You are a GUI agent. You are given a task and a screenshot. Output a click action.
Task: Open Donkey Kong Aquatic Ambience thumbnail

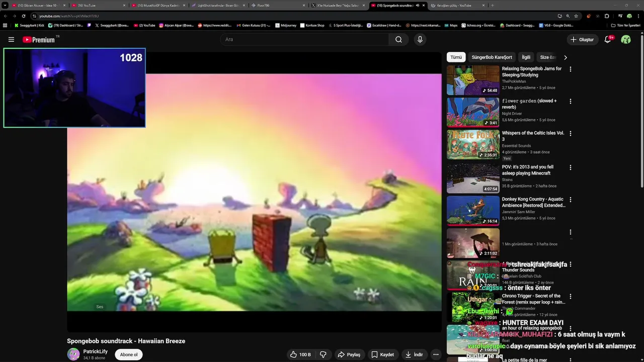[473, 211]
